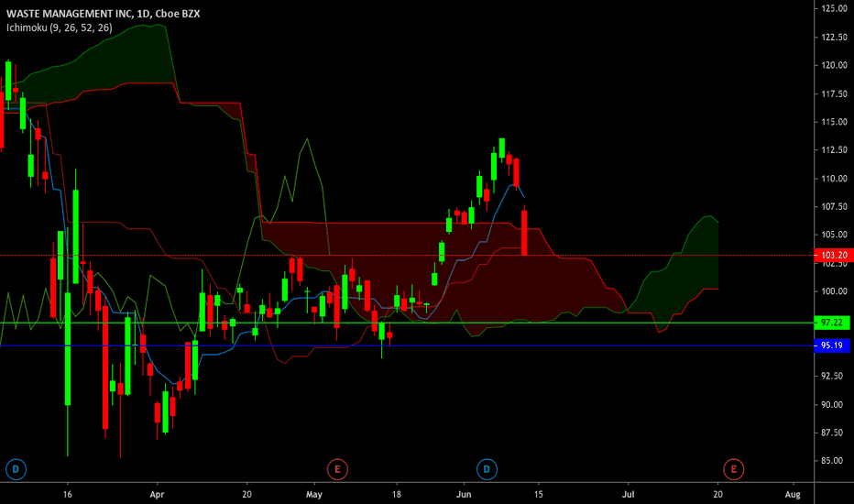Select the Ichimoku (9, 26, 52, 26) indicator legend
The height and width of the screenshot is (504, 854).
pos(60,27)
